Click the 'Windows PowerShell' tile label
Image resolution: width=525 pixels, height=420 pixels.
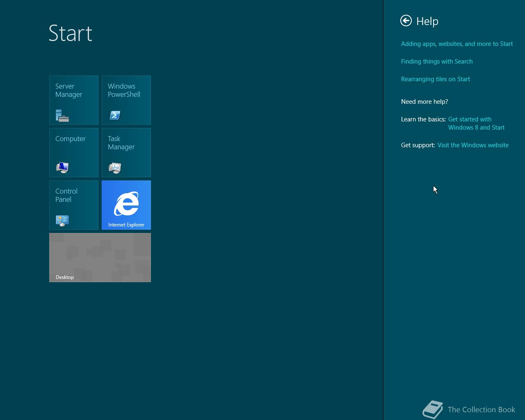tap(124, 90)
